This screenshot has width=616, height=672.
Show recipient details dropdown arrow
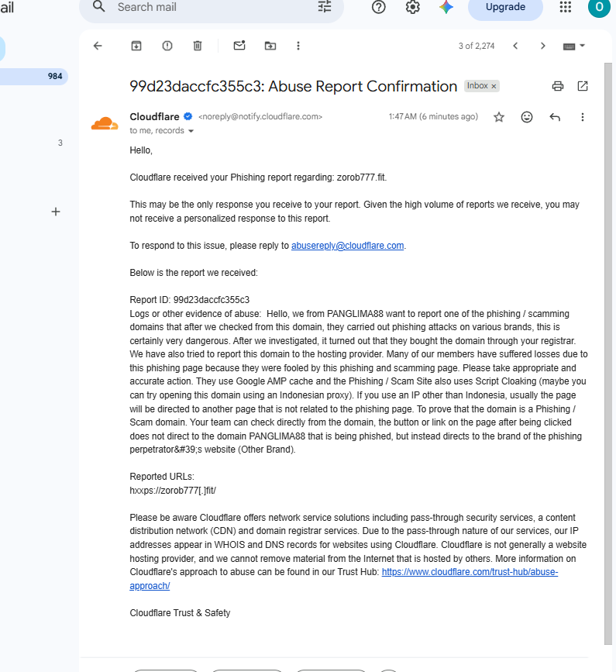191,131
